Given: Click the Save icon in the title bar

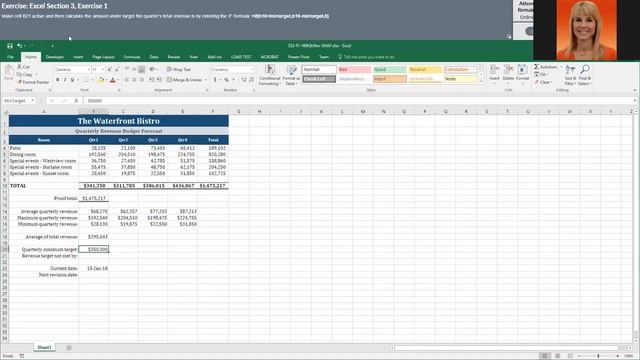Looking at the screenshot, I should [x=10, y=46].
